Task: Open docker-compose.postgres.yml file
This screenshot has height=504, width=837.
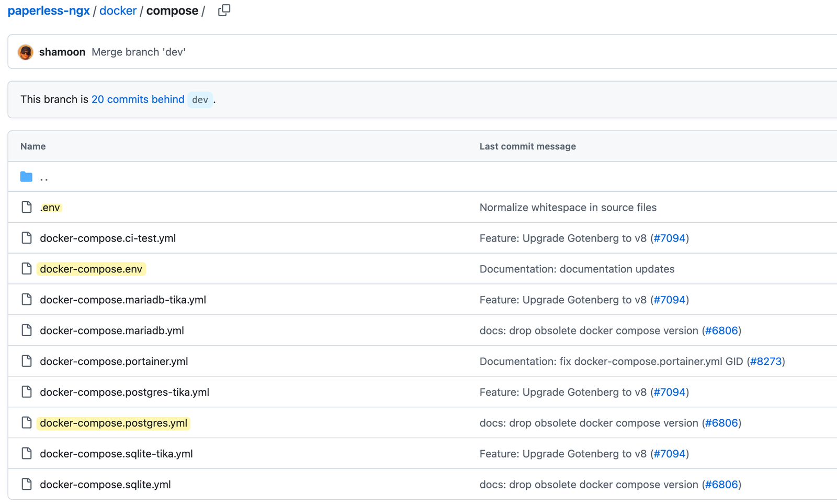Action: pos(113,422)
